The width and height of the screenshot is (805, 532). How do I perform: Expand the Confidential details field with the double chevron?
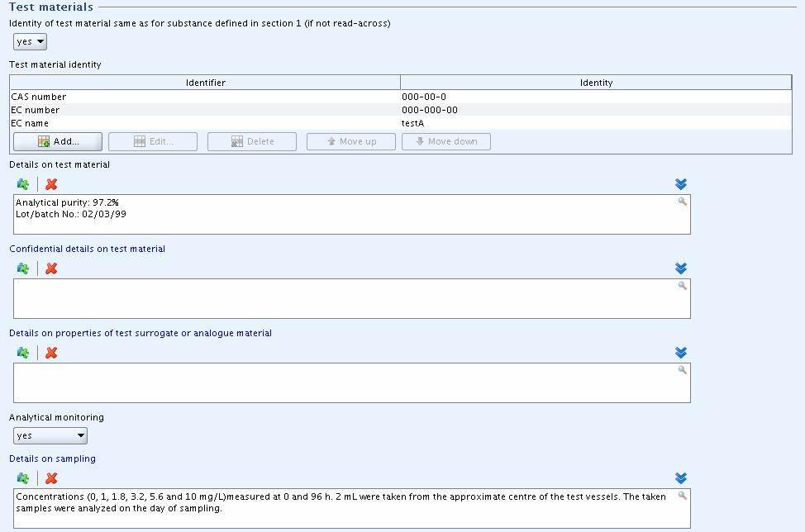click(x=681, y=268)
